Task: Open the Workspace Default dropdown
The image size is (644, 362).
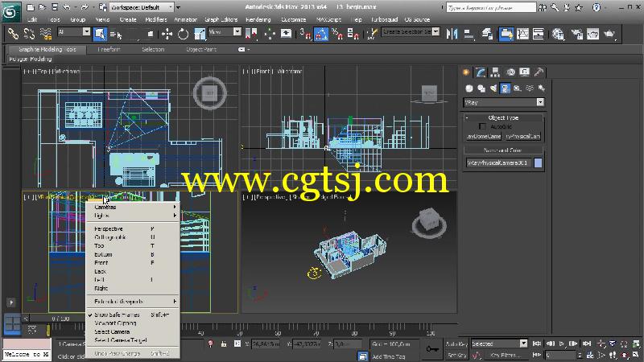Action: coord(142,7)
